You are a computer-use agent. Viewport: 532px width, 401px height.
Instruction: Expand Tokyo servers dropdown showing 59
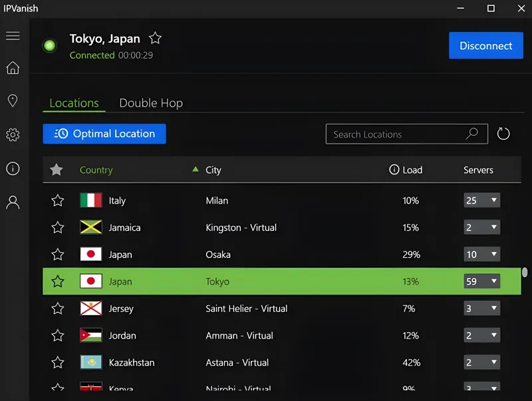coord(481,281)
